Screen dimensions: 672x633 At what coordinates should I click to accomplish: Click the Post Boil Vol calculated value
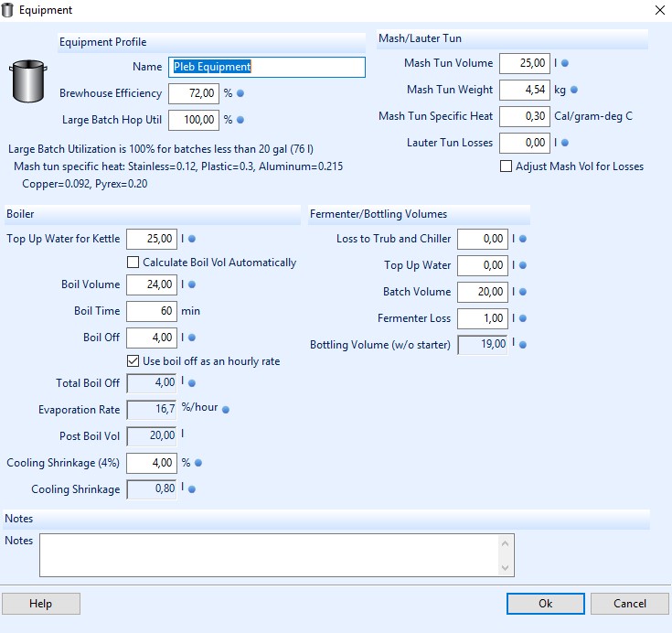[152, 436]
